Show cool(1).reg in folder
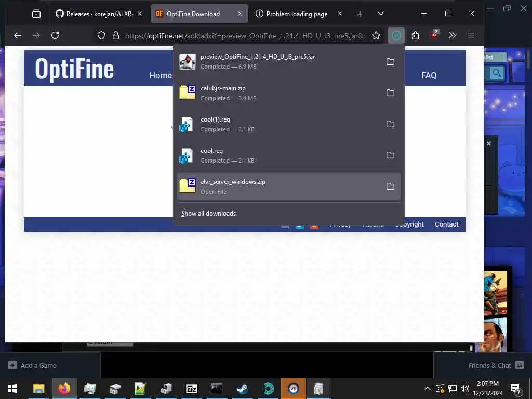 tap(391, 124)
